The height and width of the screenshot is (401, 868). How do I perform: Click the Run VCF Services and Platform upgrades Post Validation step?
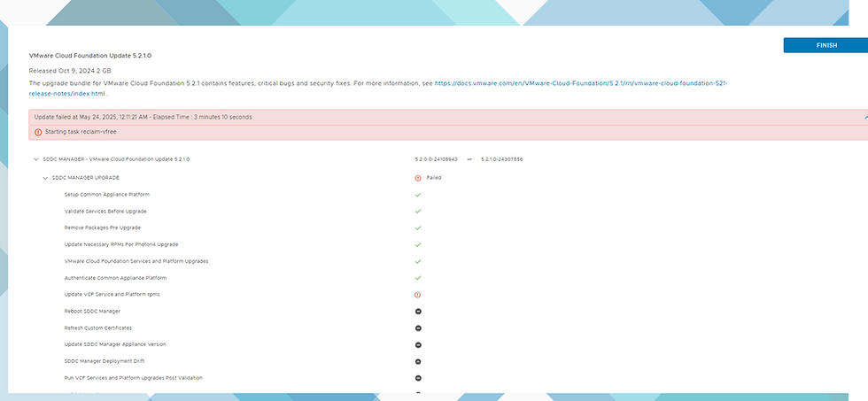(x=134, y=378)
